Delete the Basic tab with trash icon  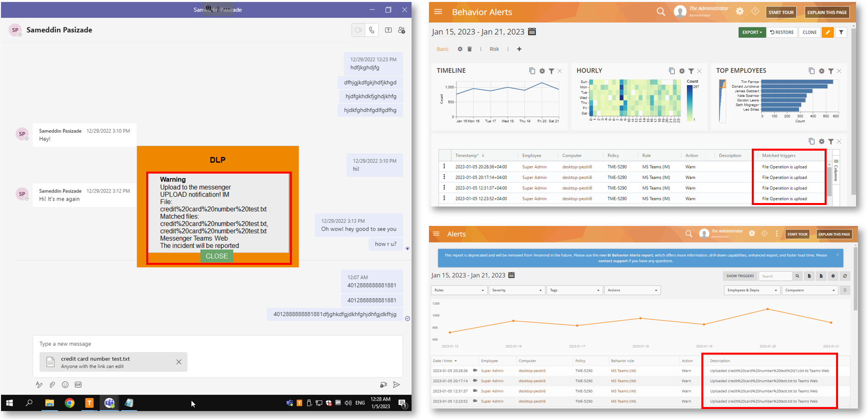pyautogui.click(x=469, y=49)
